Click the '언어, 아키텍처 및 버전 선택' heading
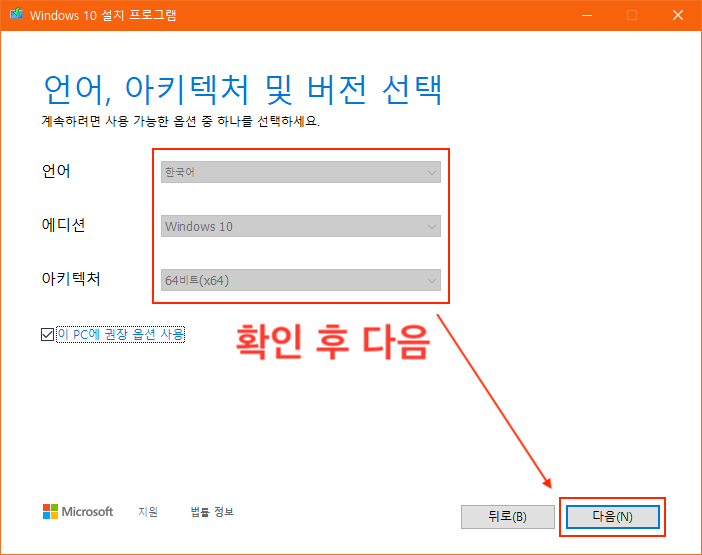 pyautogui.click(x=243, y=90)
